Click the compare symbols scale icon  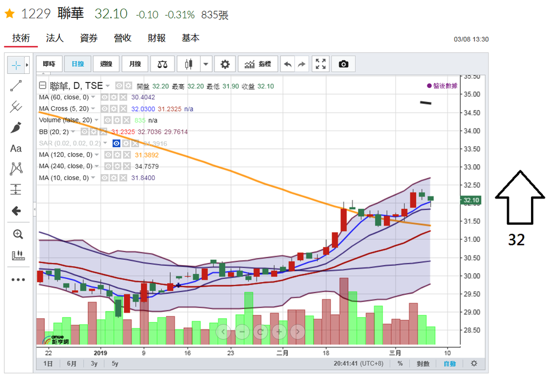[162, 64]
